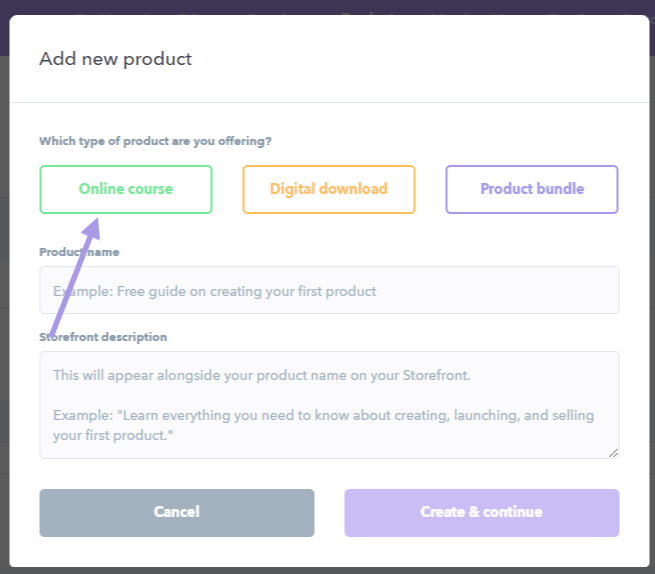Click the dimmed overlay left of the dialog
The width and height of the screenshot is (655, 574).
[x=4, y=292]
